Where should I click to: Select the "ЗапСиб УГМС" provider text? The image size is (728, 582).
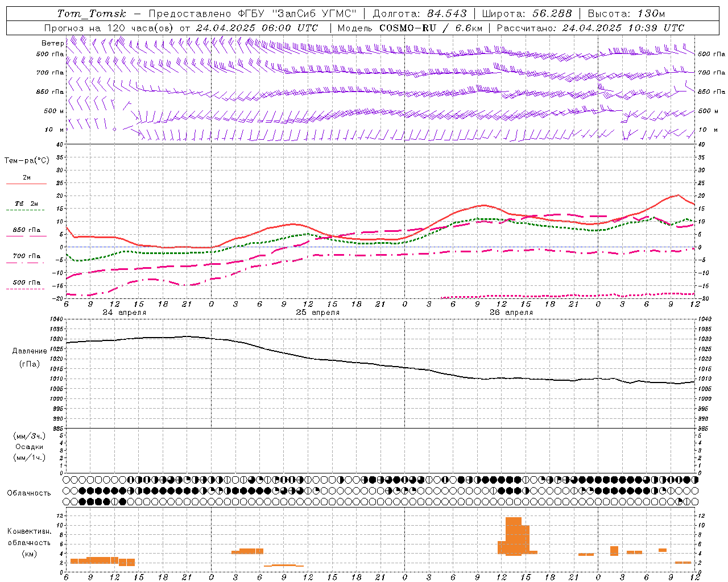pyautogui.click(x=315, y=14)
